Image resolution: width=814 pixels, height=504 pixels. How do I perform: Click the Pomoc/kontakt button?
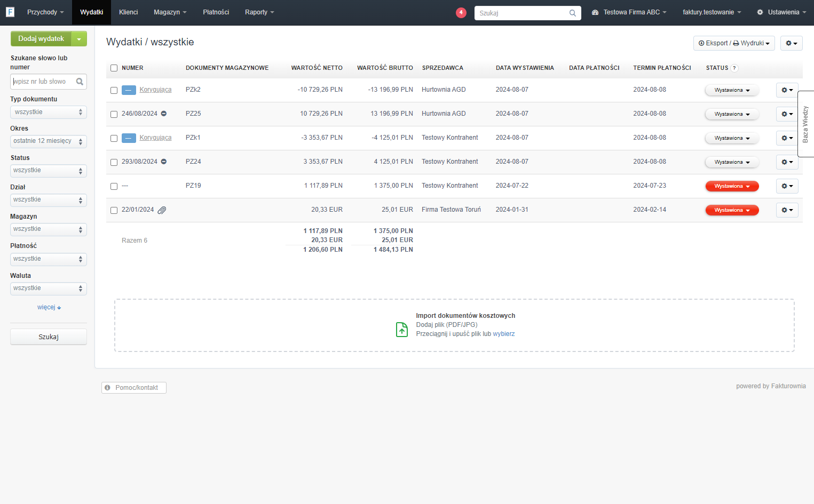(x=134, y=388)
